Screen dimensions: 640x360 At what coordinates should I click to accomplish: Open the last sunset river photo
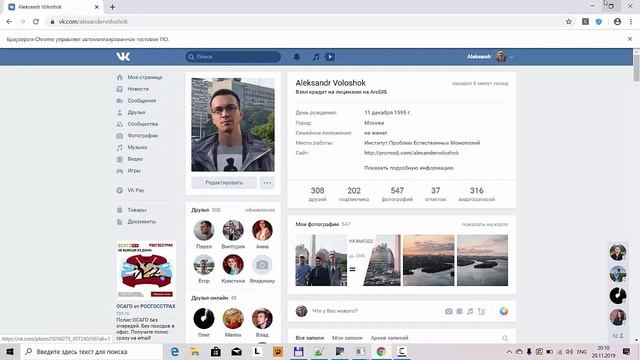click(x=482, y=260)
